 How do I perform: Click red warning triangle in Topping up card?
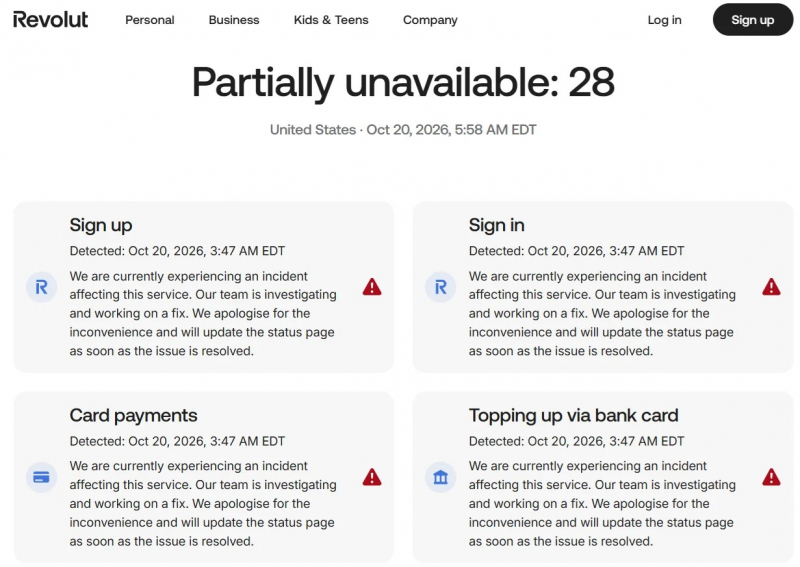pyautogui.click(x=771, y=477)
